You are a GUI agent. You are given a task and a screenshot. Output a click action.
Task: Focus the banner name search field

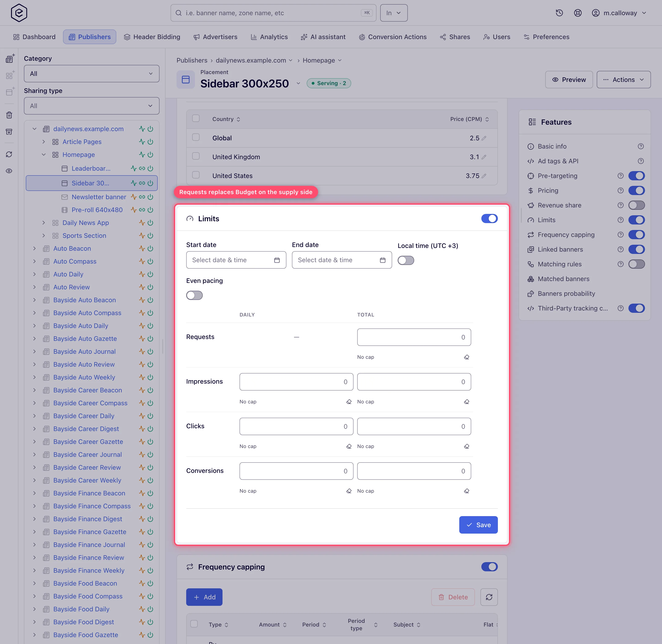pos(273,13)
